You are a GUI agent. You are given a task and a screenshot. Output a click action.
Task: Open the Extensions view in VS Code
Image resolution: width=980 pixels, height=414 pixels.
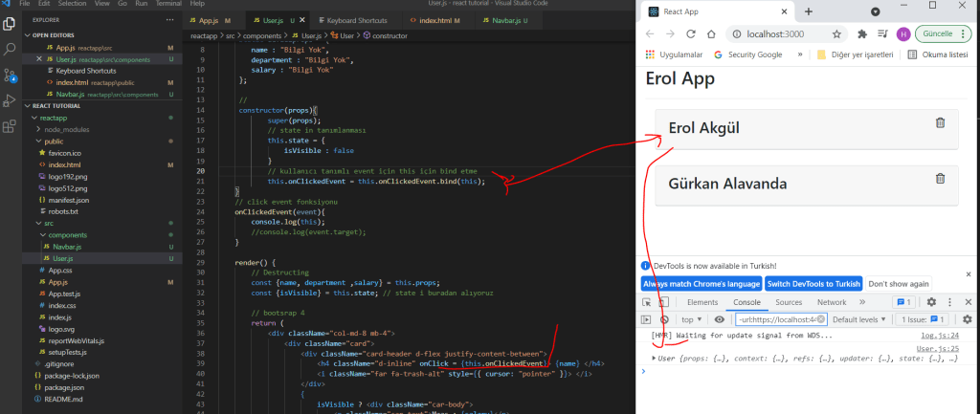click(11, 125)
